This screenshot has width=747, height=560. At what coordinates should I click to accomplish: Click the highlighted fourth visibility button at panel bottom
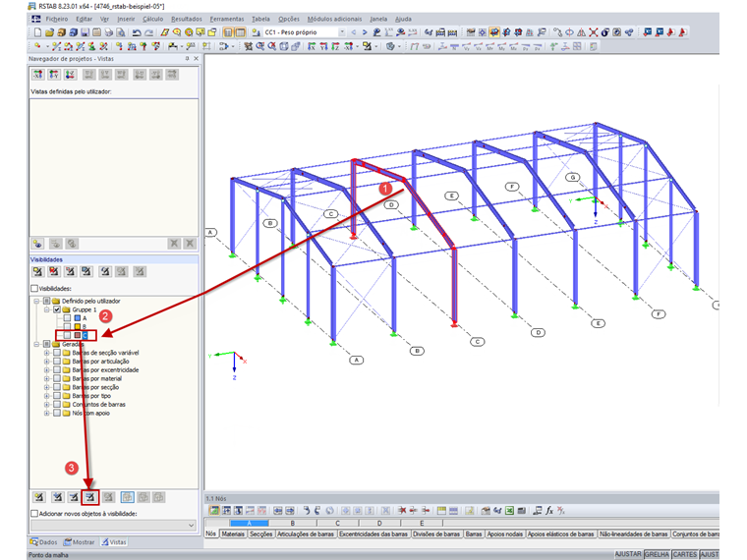coord(90,498)
